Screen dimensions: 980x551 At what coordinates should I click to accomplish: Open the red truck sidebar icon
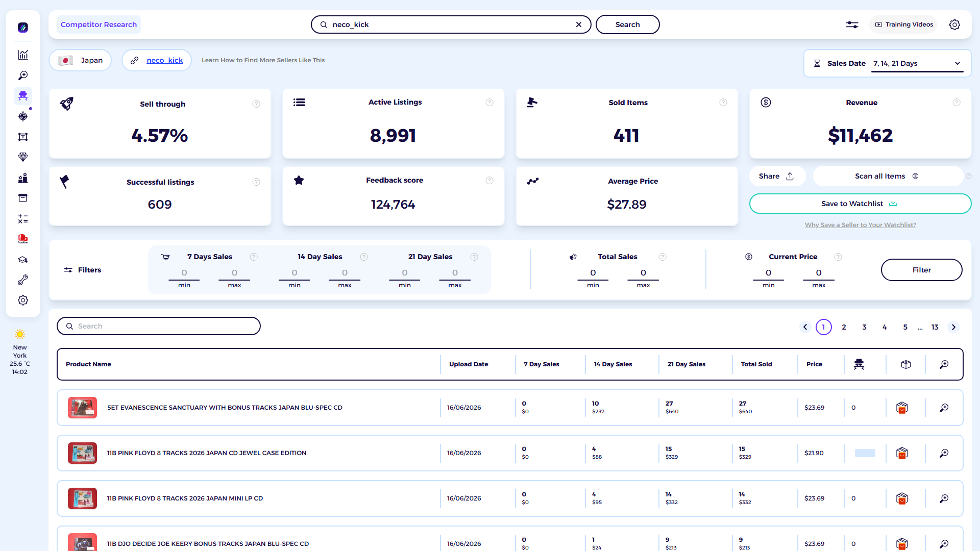[23, 239]
